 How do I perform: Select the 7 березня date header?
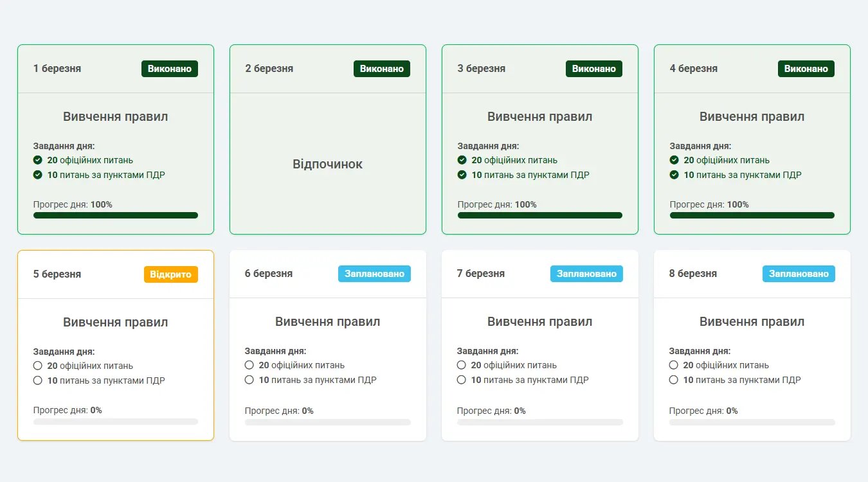(480, 274)
